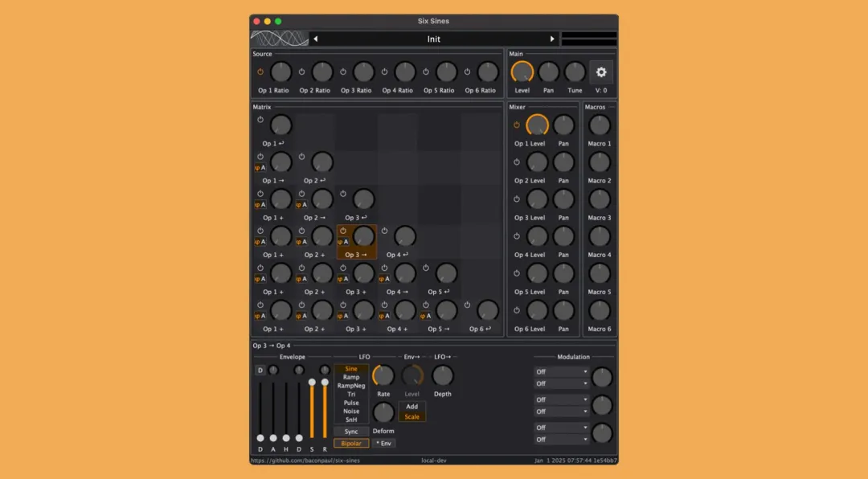
Task: Enable Op 6 feedback power icon in Matrix
Action: 467,305
